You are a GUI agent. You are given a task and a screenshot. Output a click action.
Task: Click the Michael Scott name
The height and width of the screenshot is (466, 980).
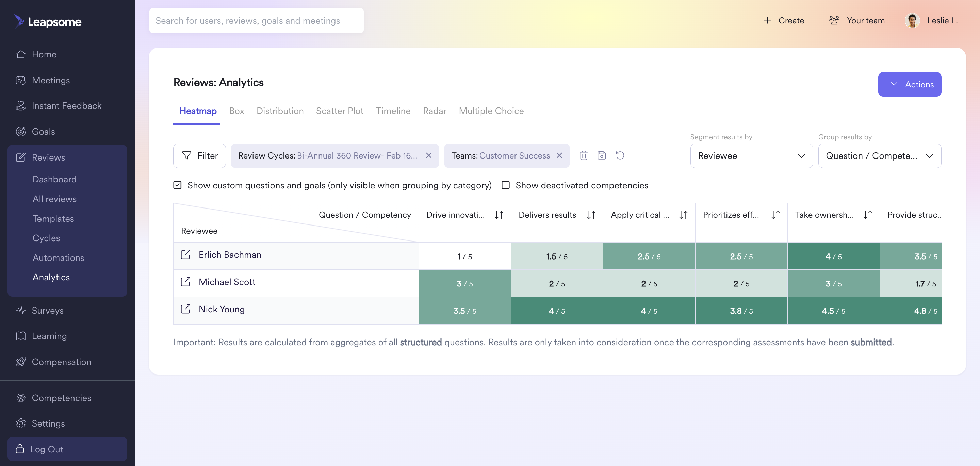(227, 282)
